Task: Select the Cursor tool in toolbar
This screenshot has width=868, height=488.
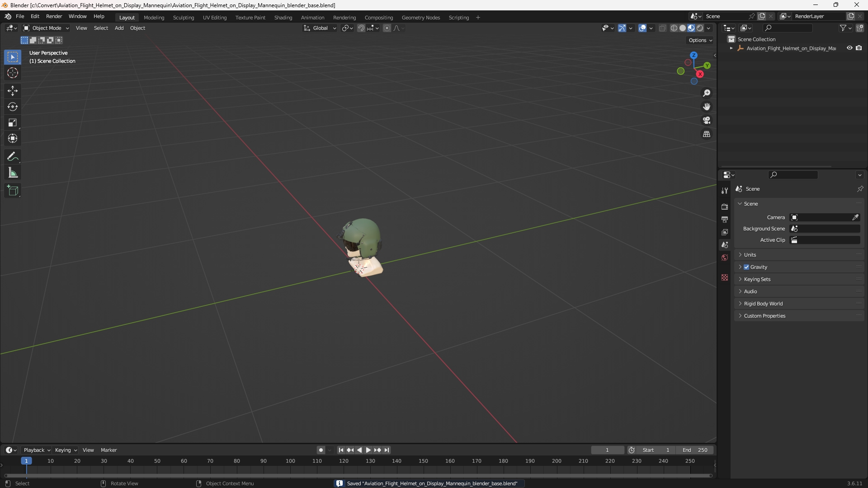Action: [x=13, y=73]
